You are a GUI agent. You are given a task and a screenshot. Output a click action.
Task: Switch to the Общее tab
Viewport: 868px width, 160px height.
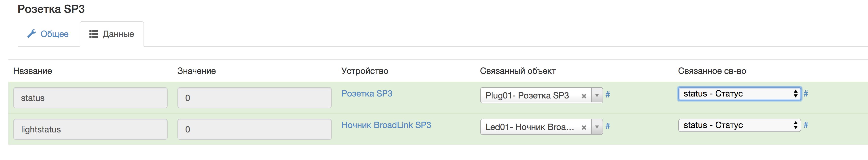point(54,34)
